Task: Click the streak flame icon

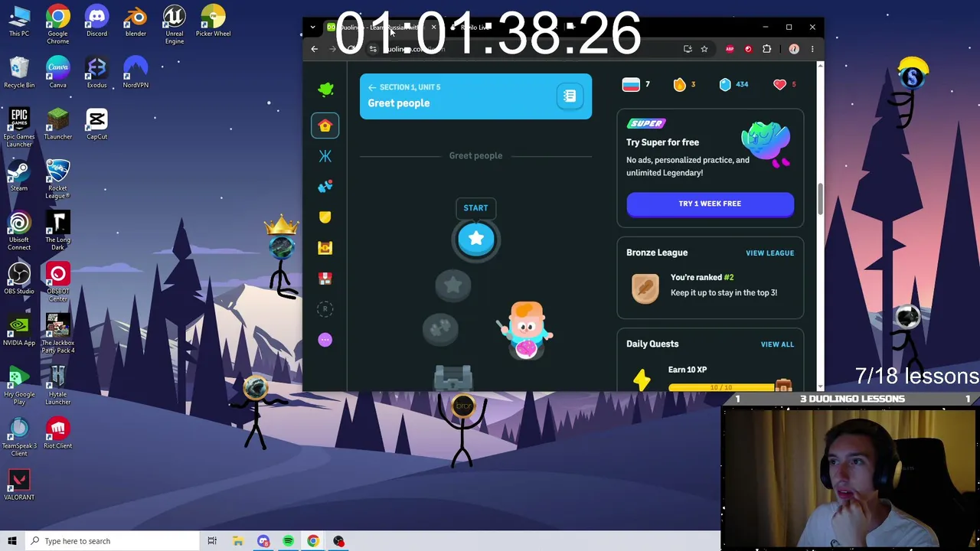Action: coord(679,85)
